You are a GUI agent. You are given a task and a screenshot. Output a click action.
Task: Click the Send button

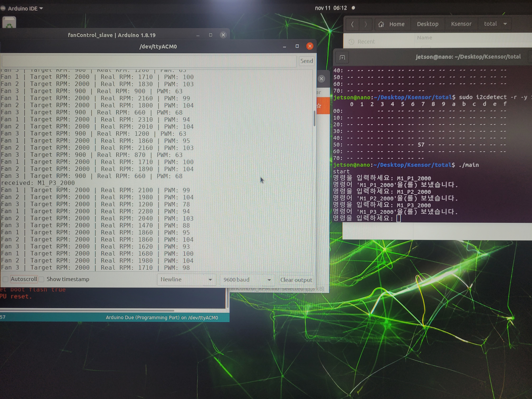coord(306,61)
